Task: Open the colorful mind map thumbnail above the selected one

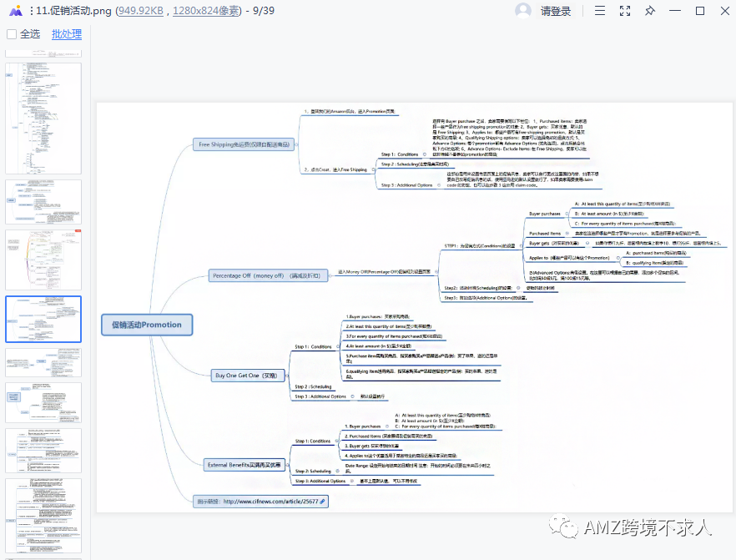Action: 43,260
